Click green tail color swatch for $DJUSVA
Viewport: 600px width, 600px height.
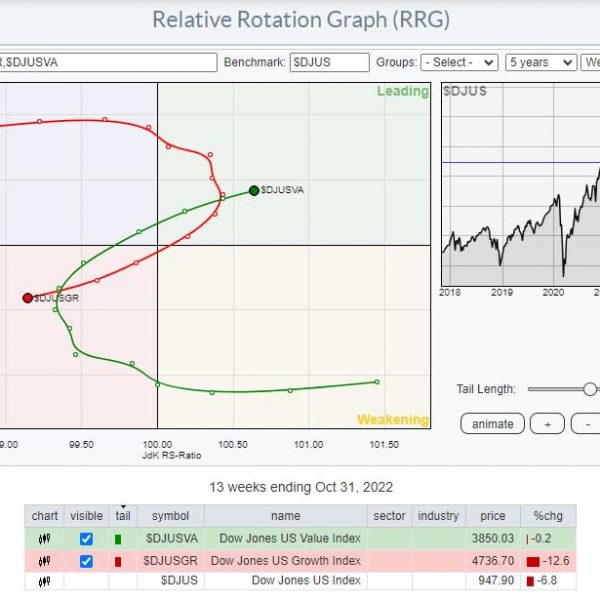[x=118, y=539]
